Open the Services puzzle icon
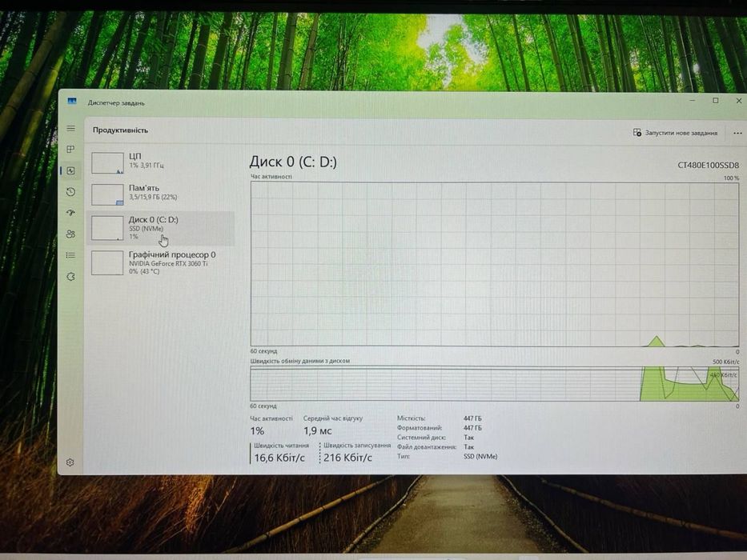This screenshot has width=747, height=560. click(70, 277)
